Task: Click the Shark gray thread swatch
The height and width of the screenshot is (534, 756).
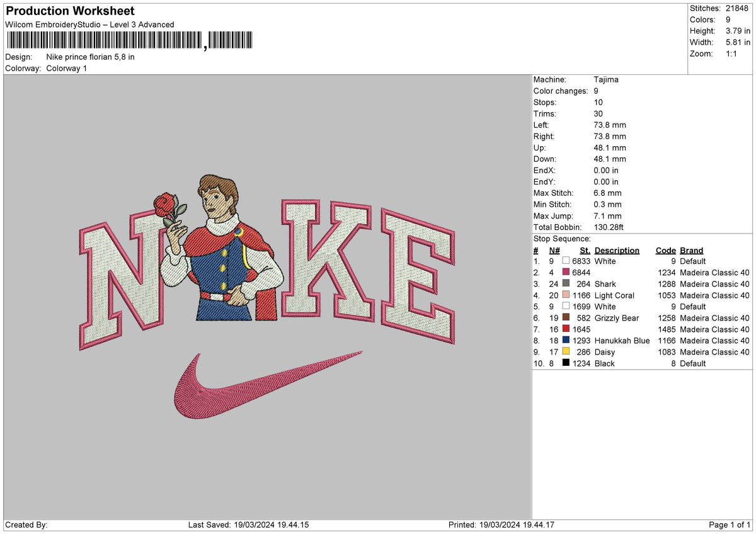Action: click(x=566, y=284)
